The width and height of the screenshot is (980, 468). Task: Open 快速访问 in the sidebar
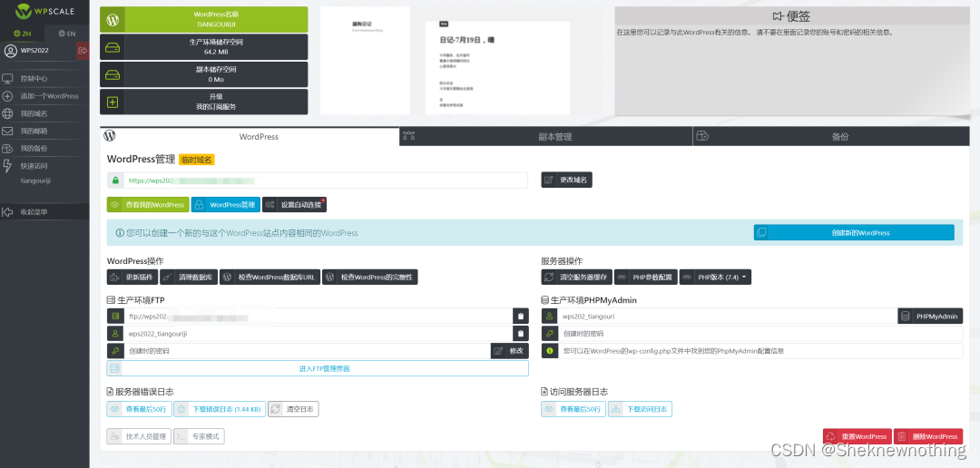pos(44,166)
